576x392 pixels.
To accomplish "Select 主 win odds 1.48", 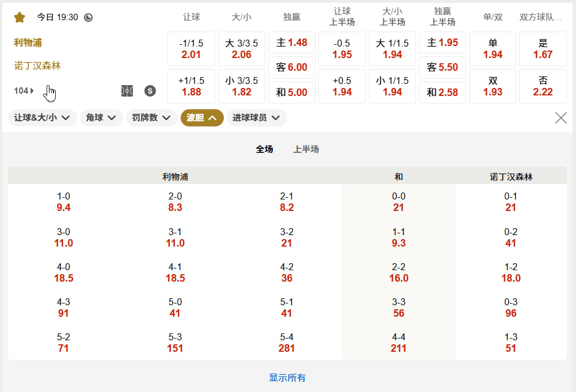I will click(x=292, y=43).
